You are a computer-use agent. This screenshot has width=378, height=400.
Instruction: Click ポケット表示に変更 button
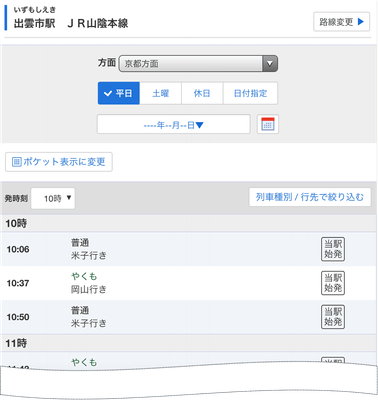click(59, 162)
